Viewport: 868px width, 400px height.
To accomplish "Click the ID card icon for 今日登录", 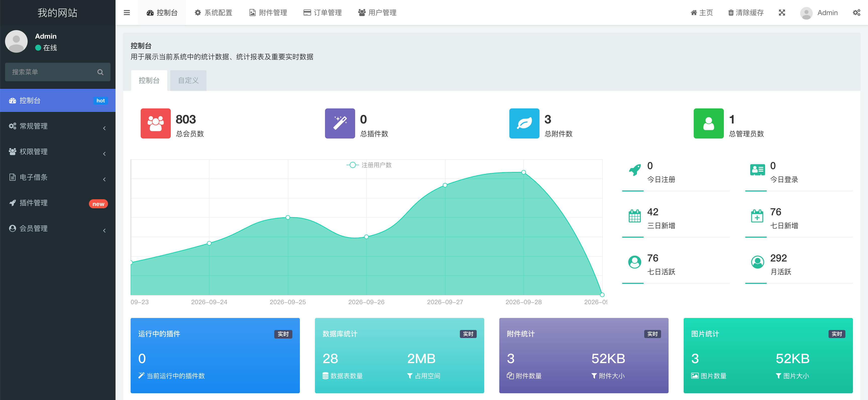I will [757, 170].
